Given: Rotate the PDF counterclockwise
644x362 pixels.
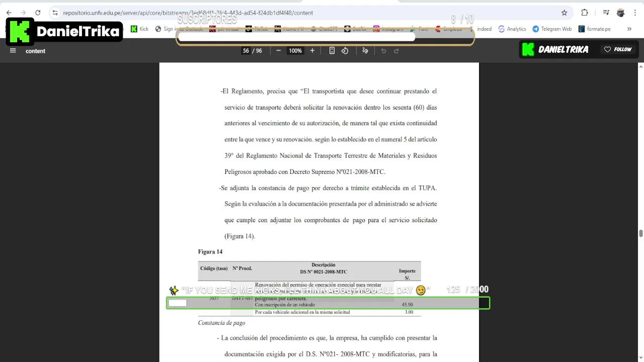Looking at the screenshot, I should [345, 50].
